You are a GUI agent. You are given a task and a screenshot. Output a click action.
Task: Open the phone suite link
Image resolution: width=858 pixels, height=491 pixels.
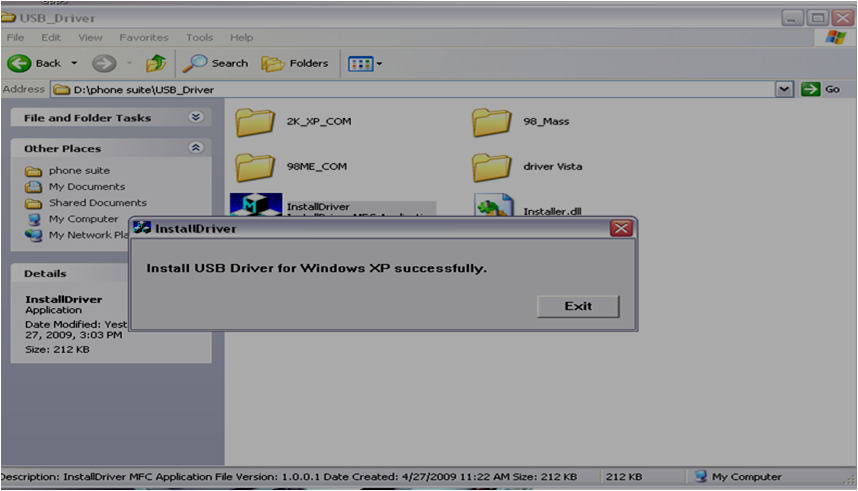pos(79,171)
